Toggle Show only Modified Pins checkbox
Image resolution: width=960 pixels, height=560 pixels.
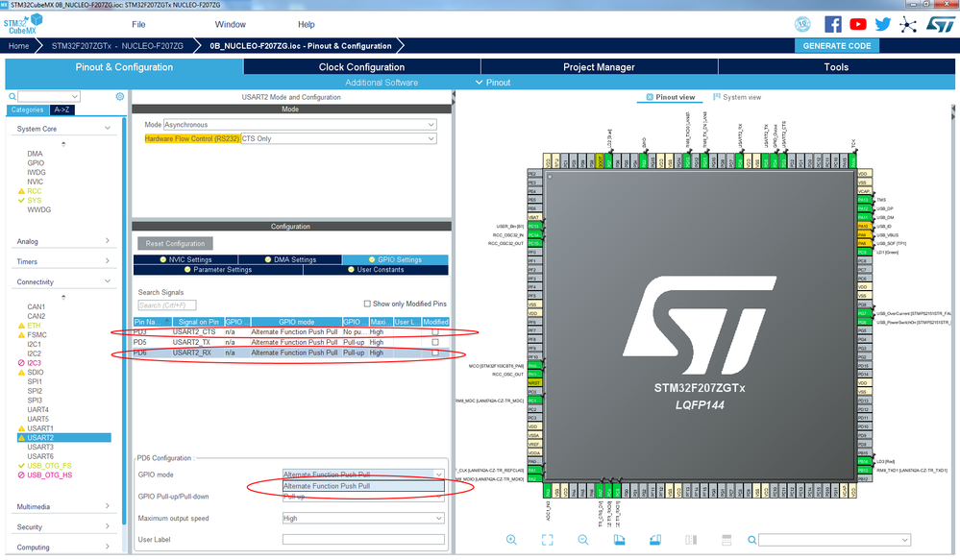[367, 304]
